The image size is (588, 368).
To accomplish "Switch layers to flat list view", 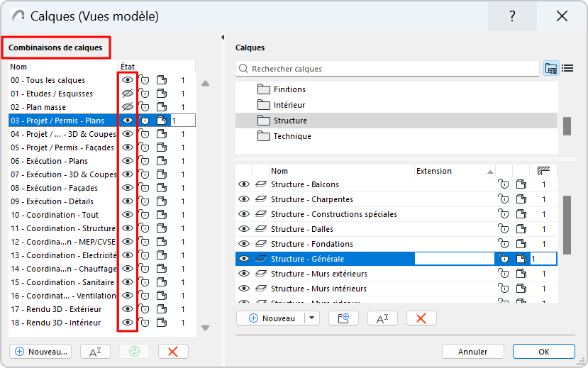I will pos(567,69).
